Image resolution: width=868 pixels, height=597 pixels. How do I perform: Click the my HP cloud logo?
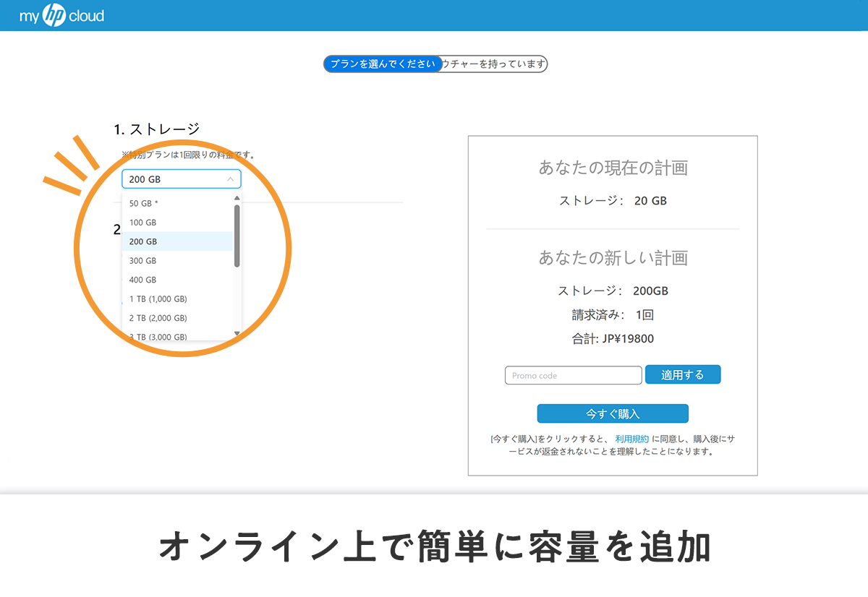point(62,15)
